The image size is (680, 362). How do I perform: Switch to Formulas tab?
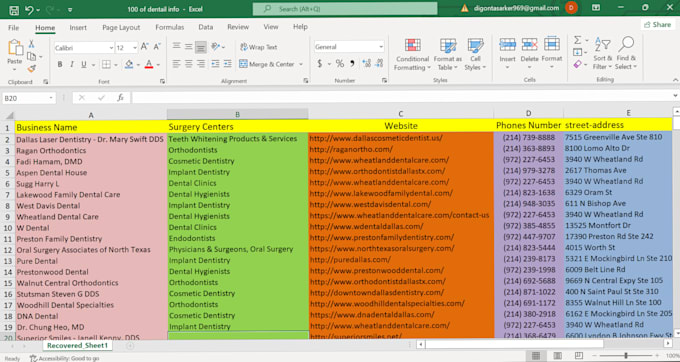[170, 27]
